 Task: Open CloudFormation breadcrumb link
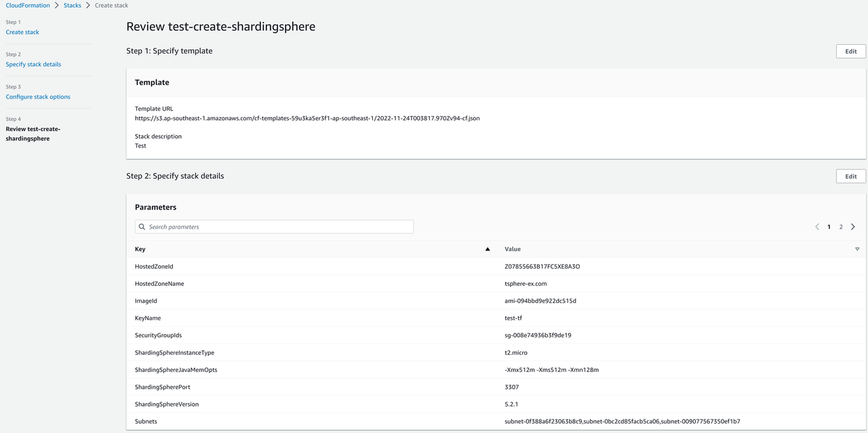click(27, 5)
